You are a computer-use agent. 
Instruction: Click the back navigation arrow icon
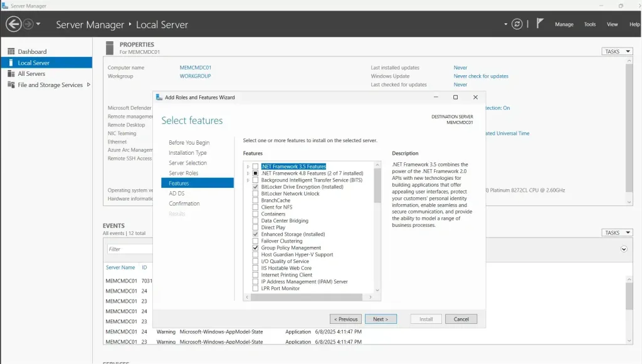13,24
